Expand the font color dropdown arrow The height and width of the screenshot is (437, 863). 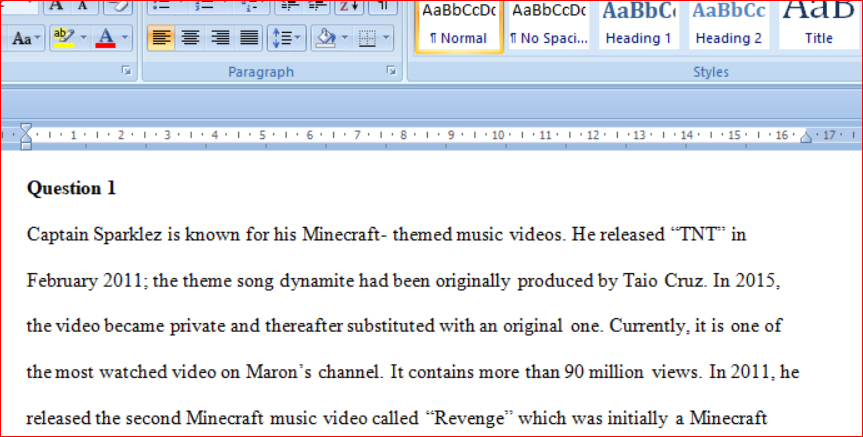(125, 38)
